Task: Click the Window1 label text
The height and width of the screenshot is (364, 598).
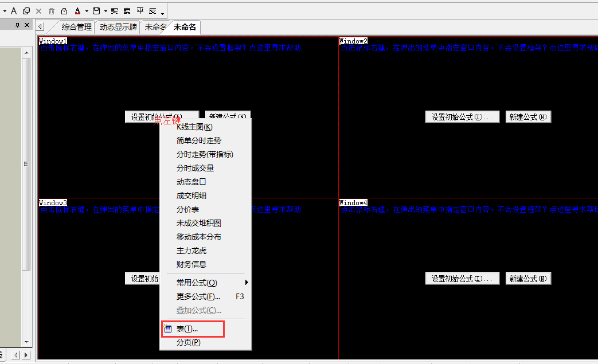Action: tap(53, 41)
